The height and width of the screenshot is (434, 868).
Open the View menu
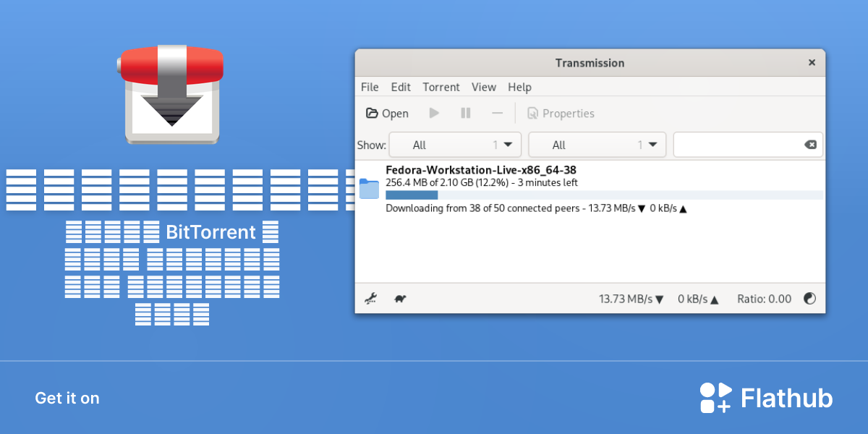pos(484,87)
